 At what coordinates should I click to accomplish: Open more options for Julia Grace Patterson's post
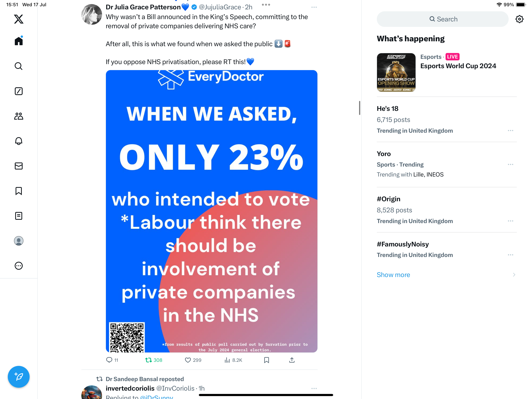pos(314,7)
